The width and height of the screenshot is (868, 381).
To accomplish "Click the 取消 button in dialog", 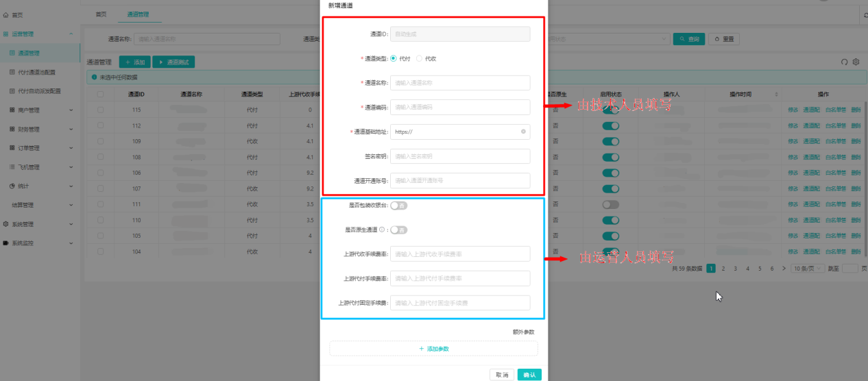I will 502,375.
